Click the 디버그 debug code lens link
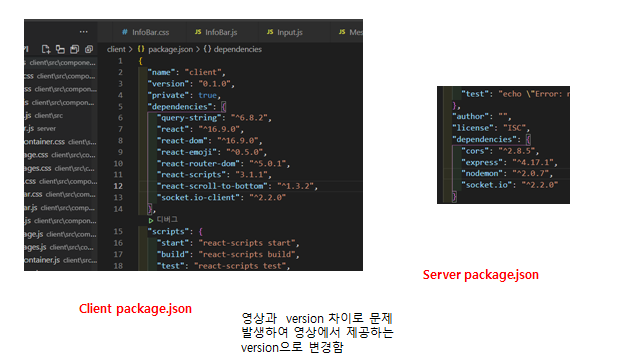640x360 pixels. pos(167,220)
